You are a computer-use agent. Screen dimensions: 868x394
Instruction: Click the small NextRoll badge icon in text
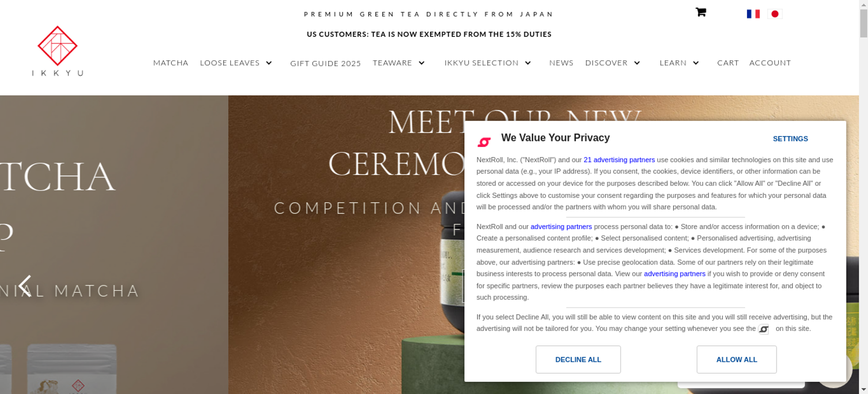click(x=763, y=329)
